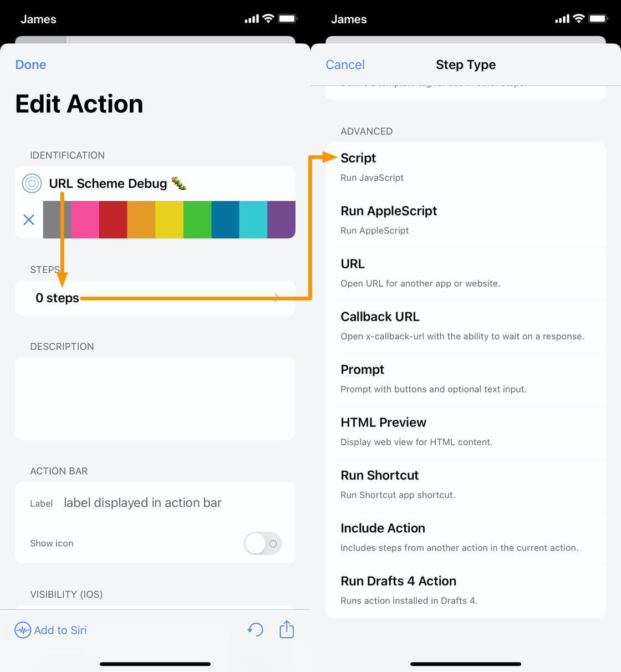The image size is (621, 672).
Task: Select the Script step type
Action: click(466, 168)
